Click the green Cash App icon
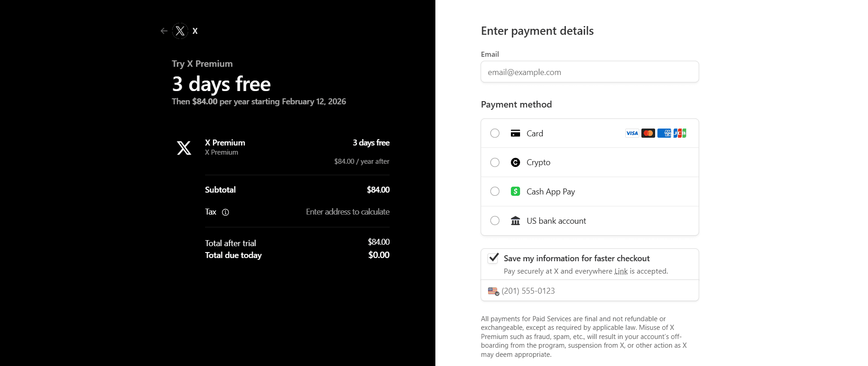Screen dimensions: 868x366 515,191
